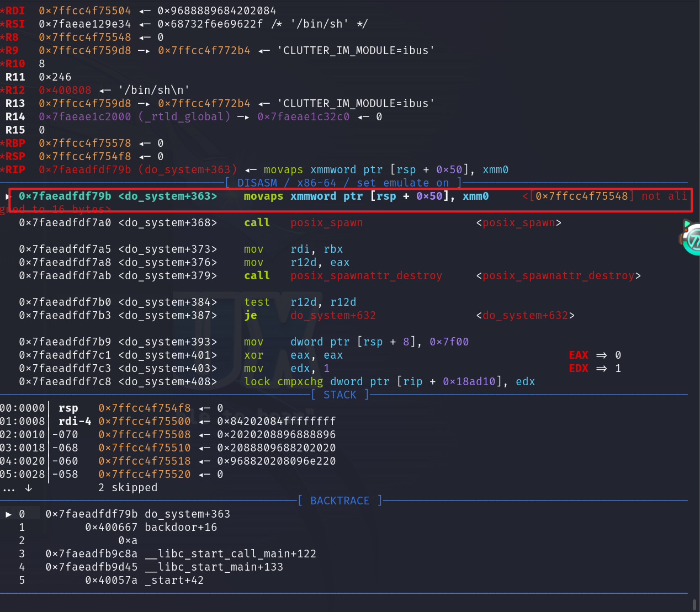700x612 pixels.
Task: Click the R13 line 'CLUTTER_IM_MODULE=ibus' string
Action: coord(356,103)
